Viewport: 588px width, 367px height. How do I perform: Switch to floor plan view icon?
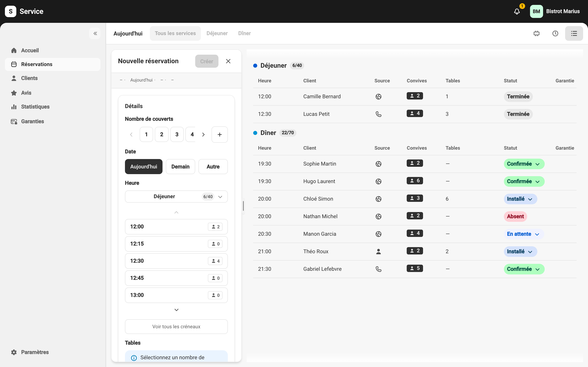[537, 33]
